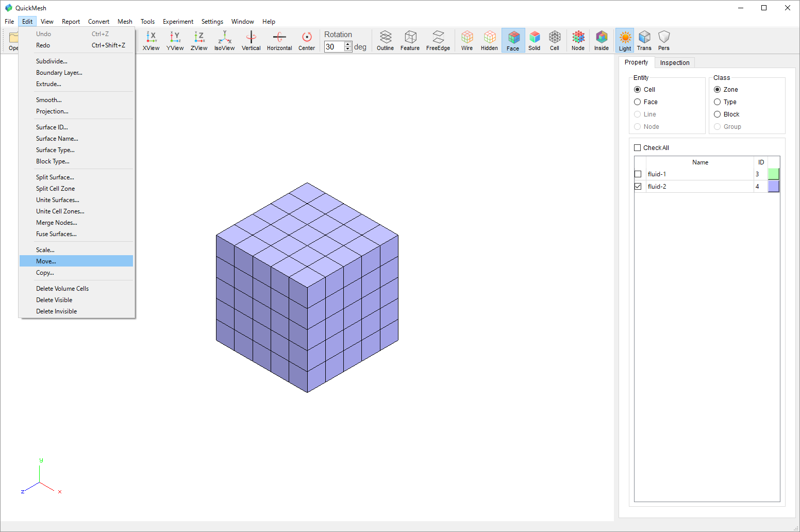Rotate model with Vertical tool
Viewport: 800px width, 532px height.
[x=251, y=40]
